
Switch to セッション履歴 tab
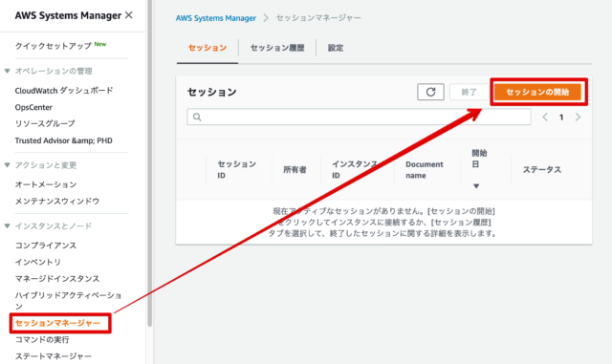(277, 48)
